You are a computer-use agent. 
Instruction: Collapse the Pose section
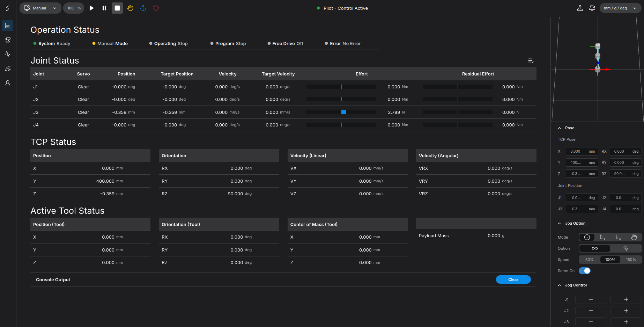tap(560, 128)
